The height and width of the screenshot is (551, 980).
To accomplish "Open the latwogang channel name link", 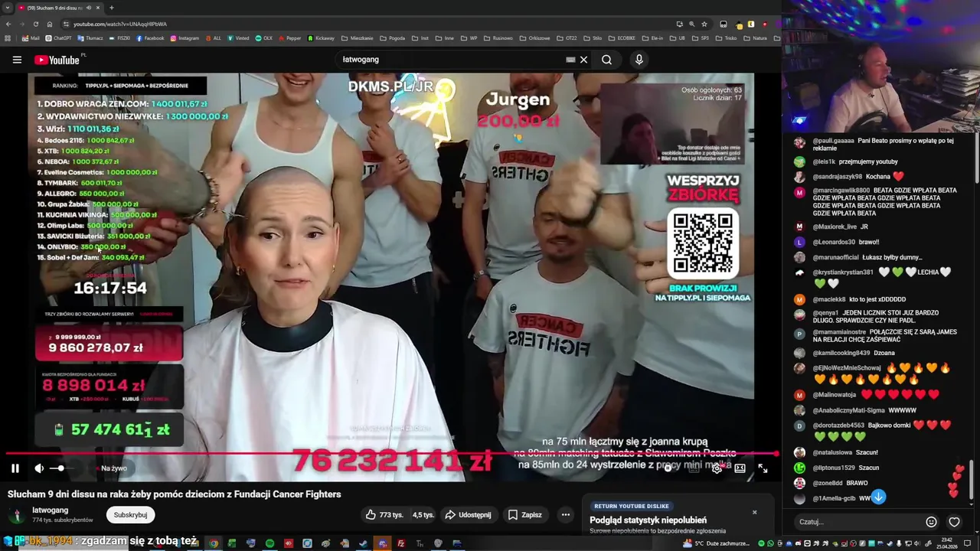I will pyautogui.click(x=50, y=510).
